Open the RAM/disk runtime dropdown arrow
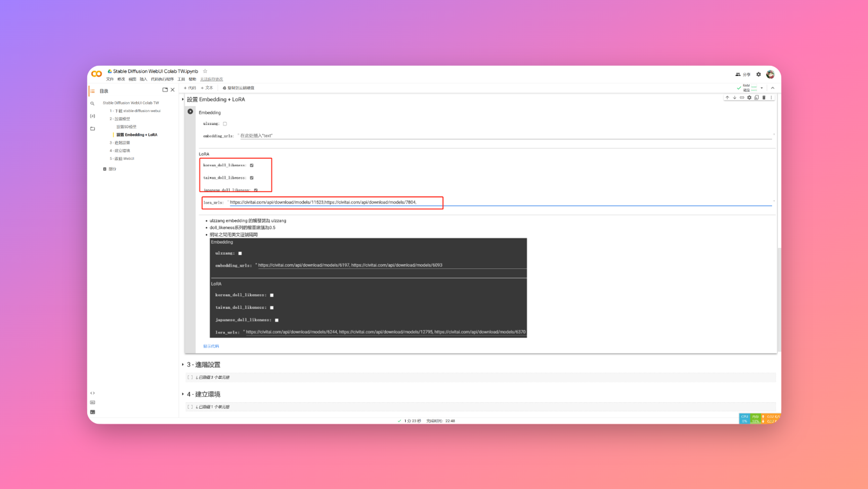868x489 pixels. click(762, 88)
